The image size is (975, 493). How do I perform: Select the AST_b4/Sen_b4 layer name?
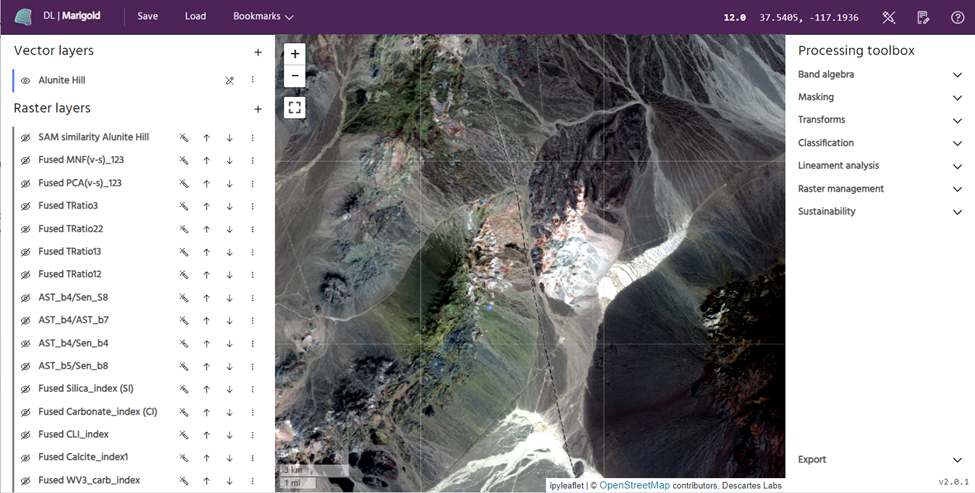point(73,343)
